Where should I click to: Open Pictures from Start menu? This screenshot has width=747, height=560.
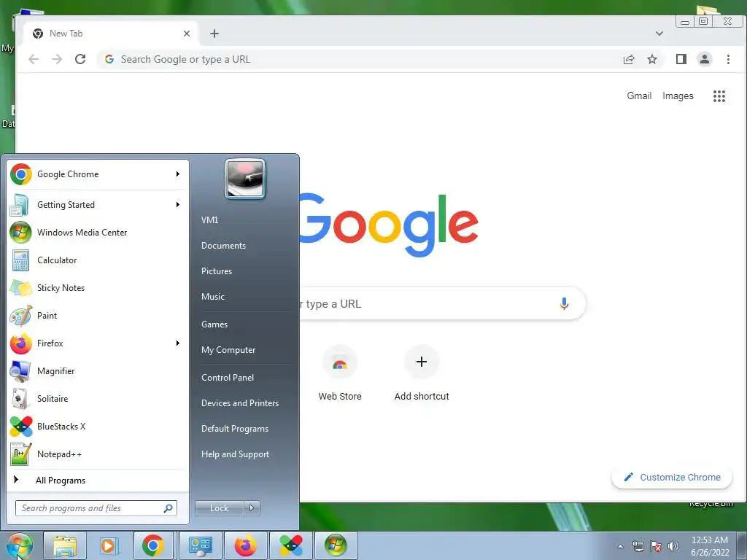(217, 271)
